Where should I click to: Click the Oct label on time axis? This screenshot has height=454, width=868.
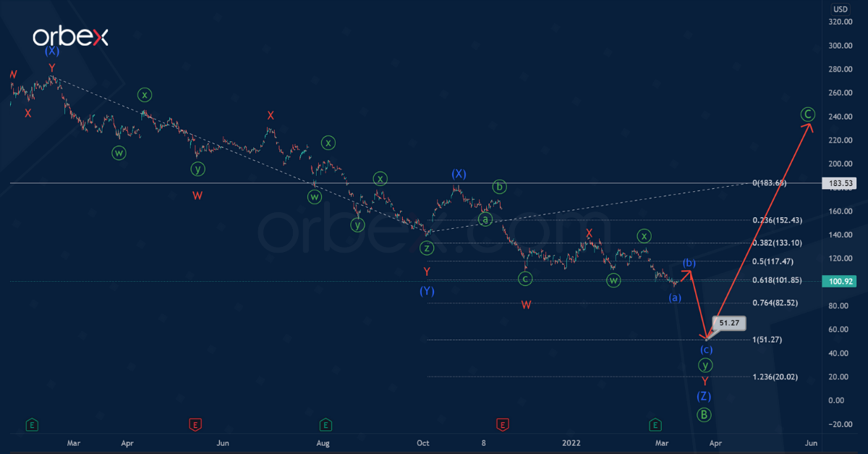pos(423,442)
